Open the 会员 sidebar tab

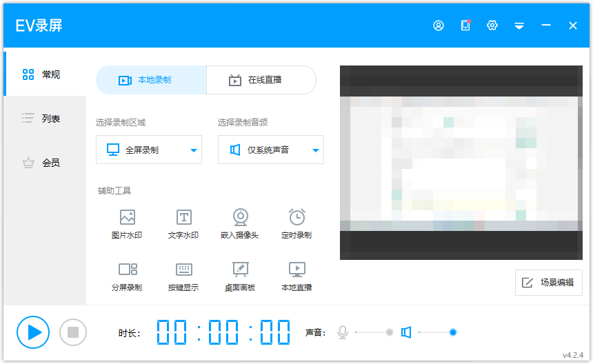tap(46, 163)
